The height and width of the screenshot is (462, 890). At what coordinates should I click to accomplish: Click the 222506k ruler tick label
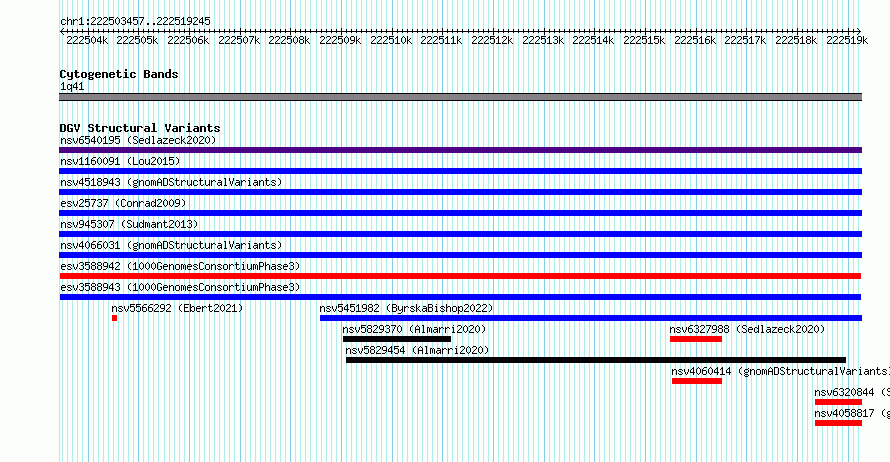(188, 40)
